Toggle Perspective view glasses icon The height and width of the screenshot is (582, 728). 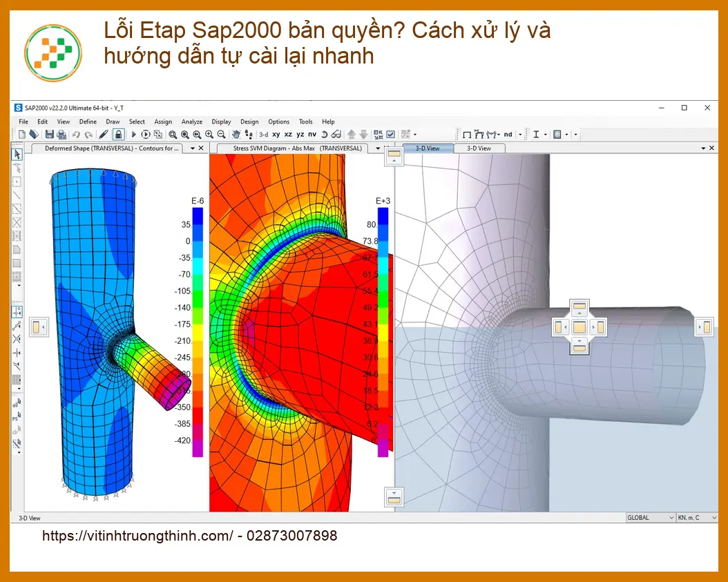[336, 135]
